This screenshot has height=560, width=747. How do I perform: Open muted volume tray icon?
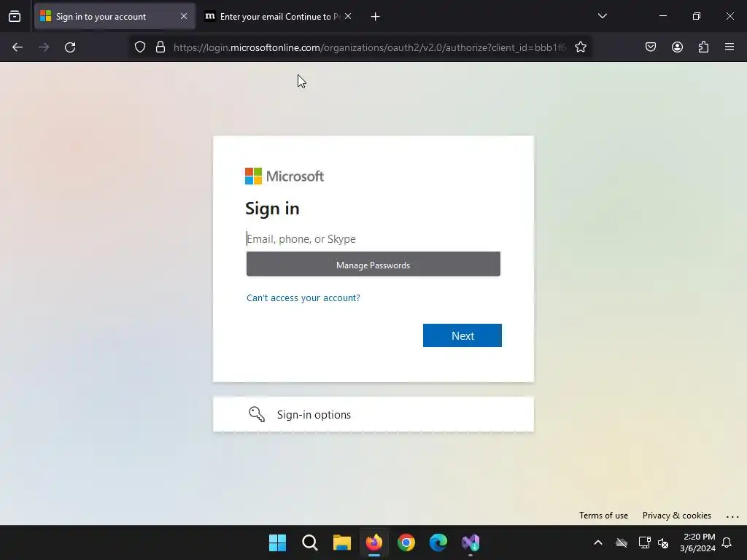tap(663, 542)
